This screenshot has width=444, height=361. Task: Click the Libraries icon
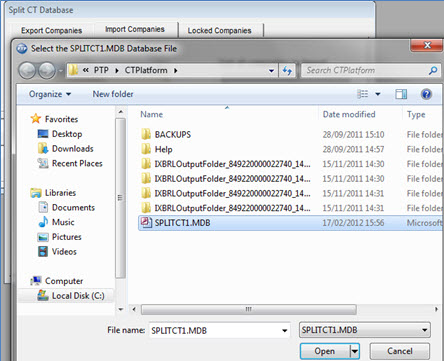36,193
